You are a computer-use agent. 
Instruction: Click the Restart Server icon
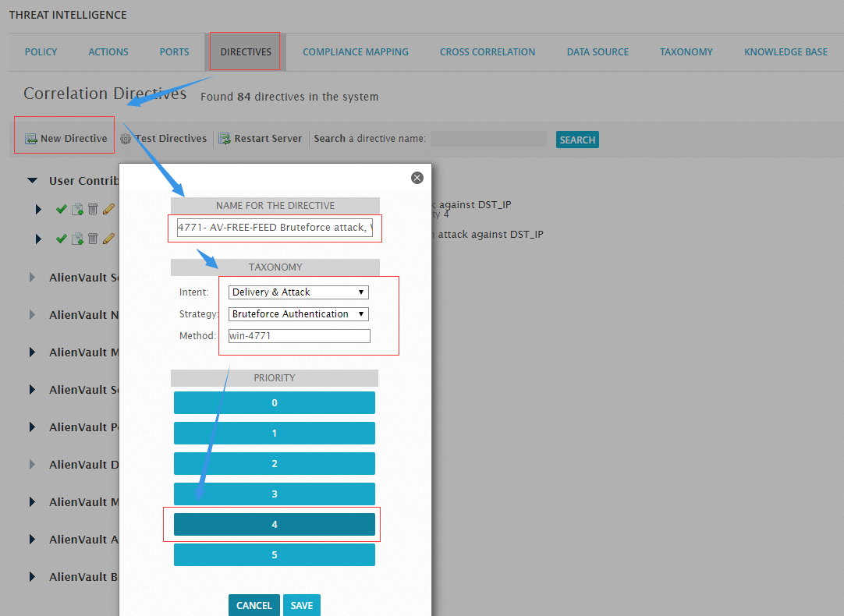pos(224,139)
